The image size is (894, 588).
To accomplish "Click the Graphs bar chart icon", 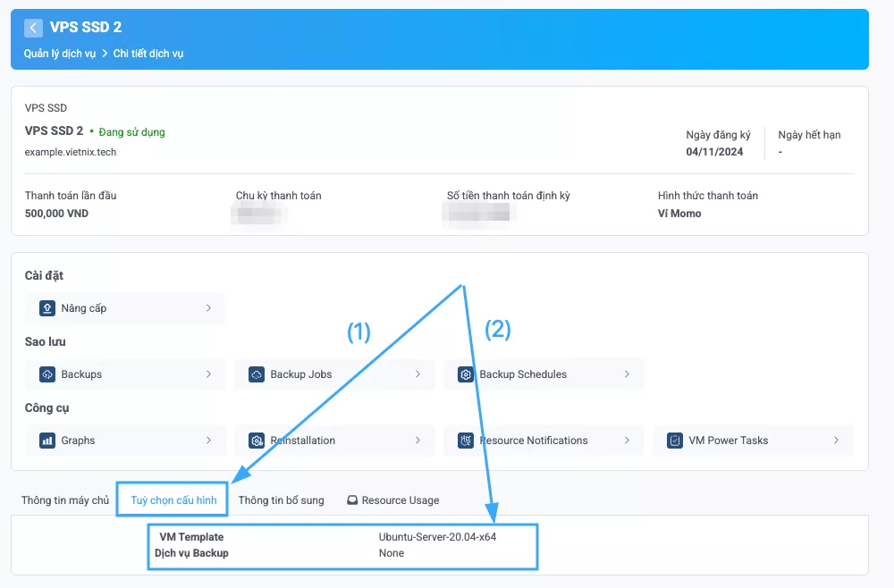I will point(47,441).
